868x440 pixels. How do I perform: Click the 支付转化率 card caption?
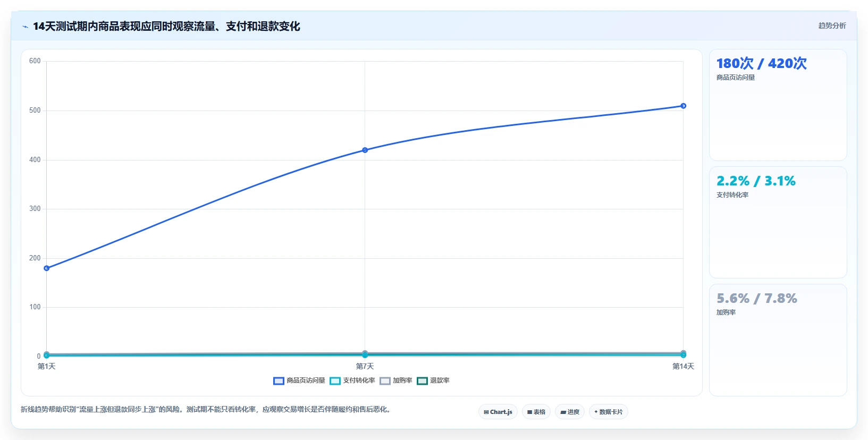(732, 195)
